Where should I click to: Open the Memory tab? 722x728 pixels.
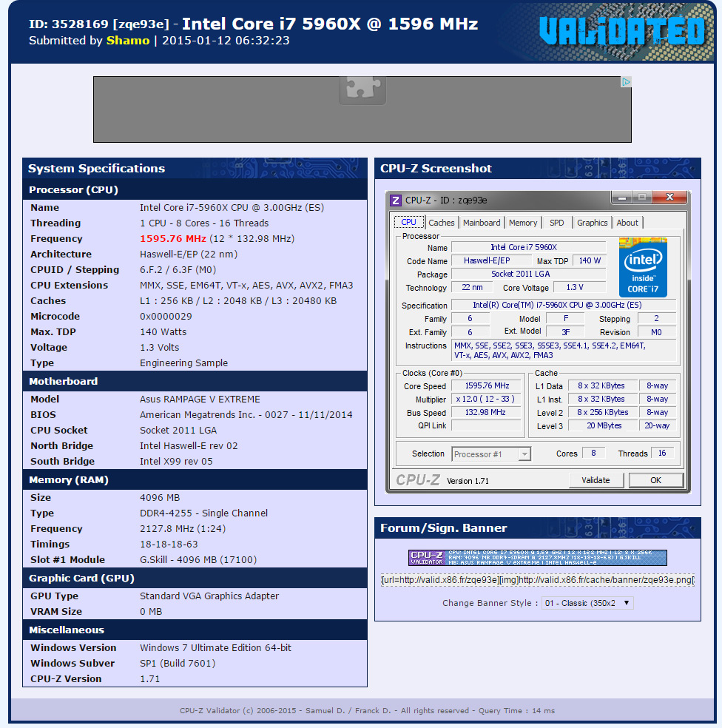coord(523,223)
